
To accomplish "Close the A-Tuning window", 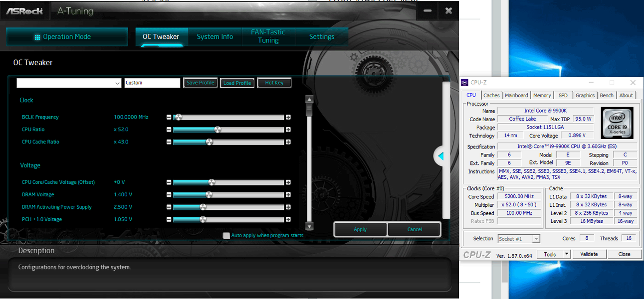I will coord(449,10).
